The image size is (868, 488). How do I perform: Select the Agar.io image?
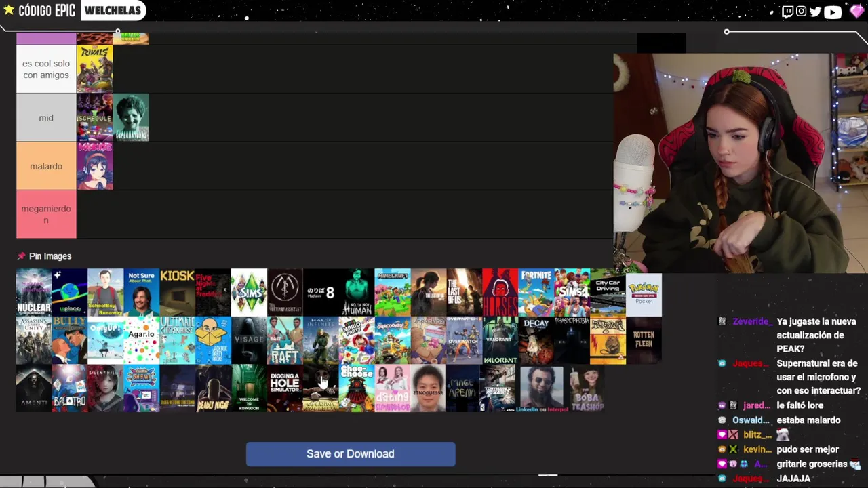click(x=142, y=340)
